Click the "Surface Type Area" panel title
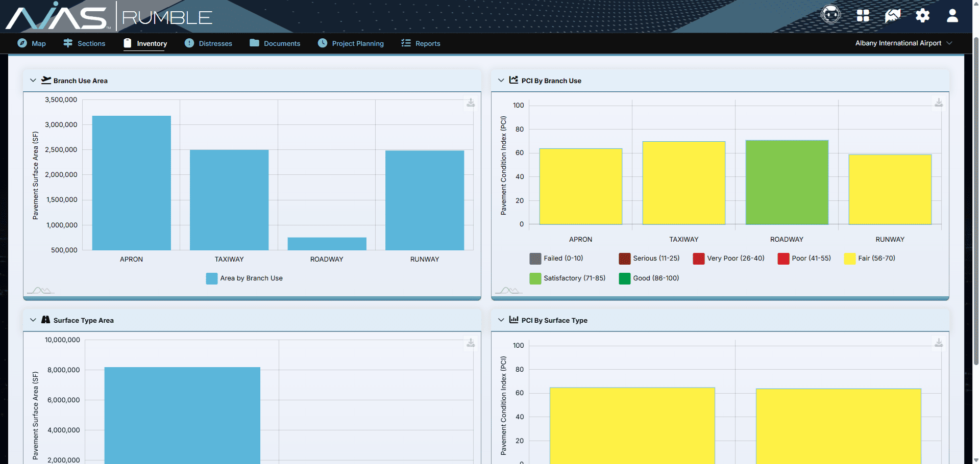The image size is (980, 464). pos(84,320)
